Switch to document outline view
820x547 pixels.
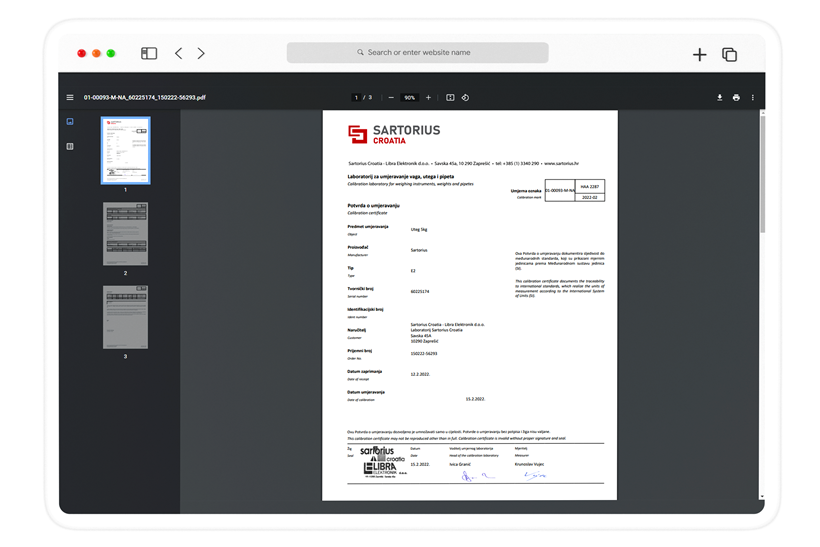pyautogui.click(x=70, y=146)
